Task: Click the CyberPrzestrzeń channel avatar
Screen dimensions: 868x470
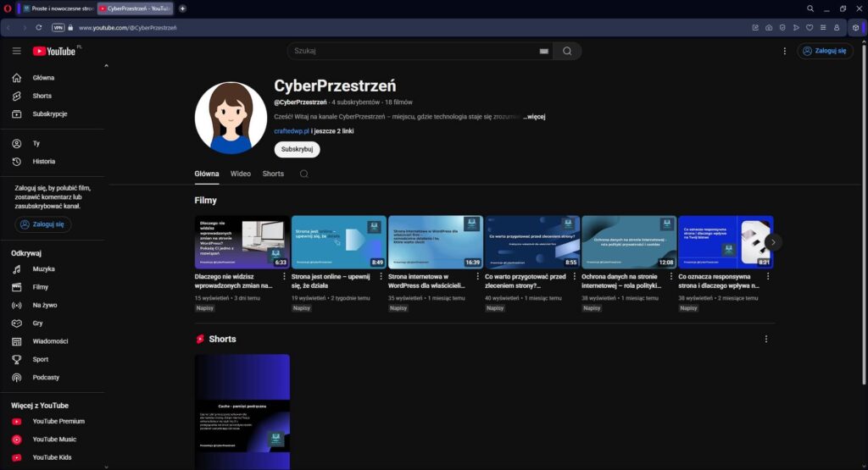Action: (x=231, y=118)
